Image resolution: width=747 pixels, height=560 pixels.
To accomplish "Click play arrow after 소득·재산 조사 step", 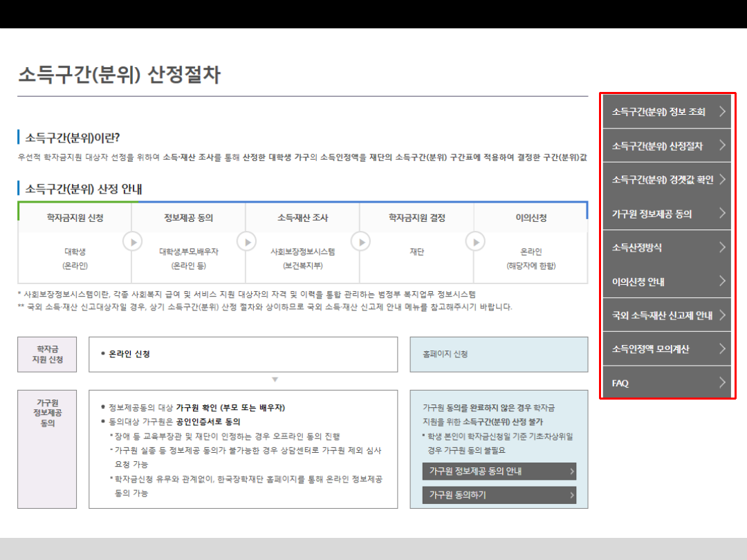I will point(360,241).
